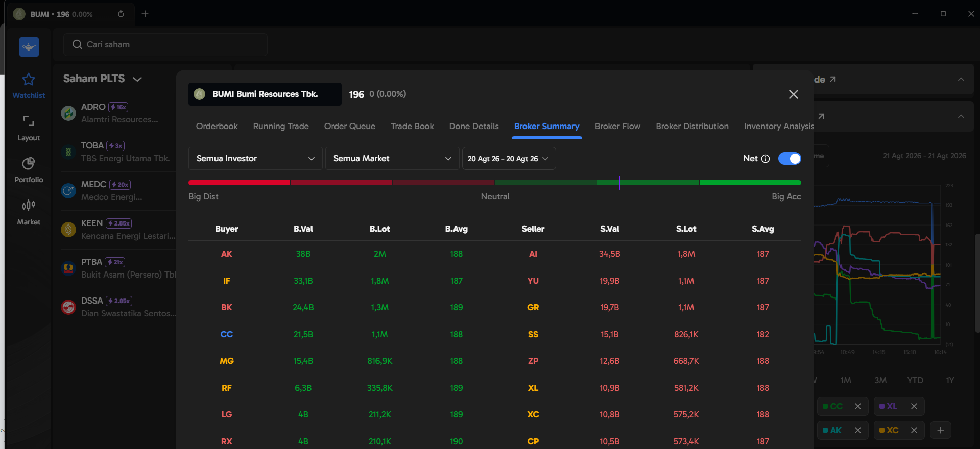
Task: Click the DSSA company logo
Action: point(68,307)
